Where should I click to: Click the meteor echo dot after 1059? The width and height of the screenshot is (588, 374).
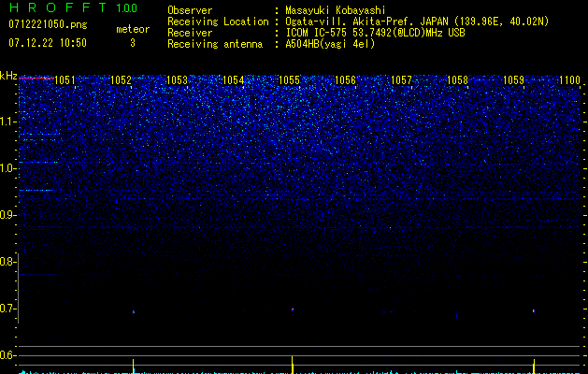tap(534, 310)
